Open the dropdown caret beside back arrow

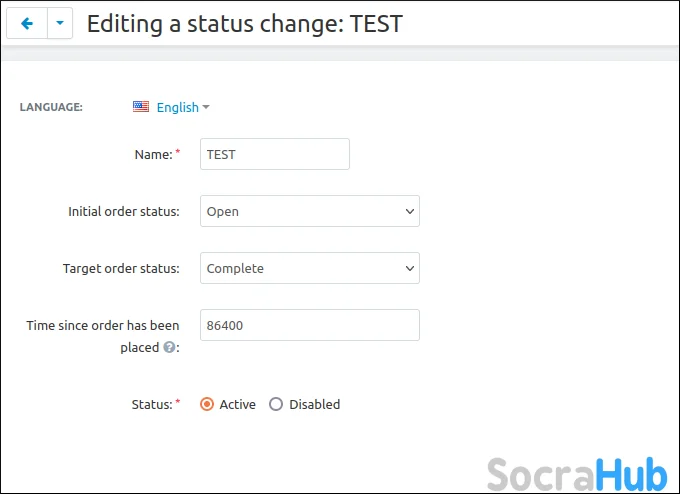60,24
